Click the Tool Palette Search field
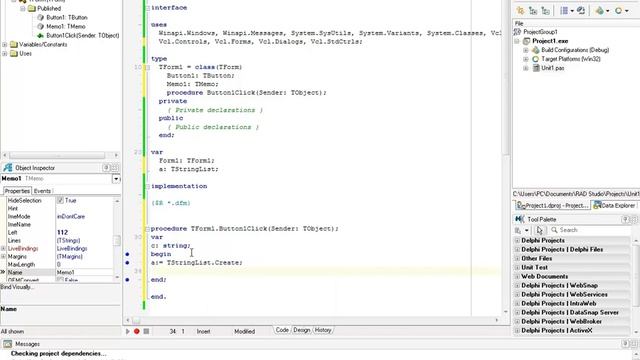Image resolution: width=640 pixels, height=360 pixels. point(590,230)
